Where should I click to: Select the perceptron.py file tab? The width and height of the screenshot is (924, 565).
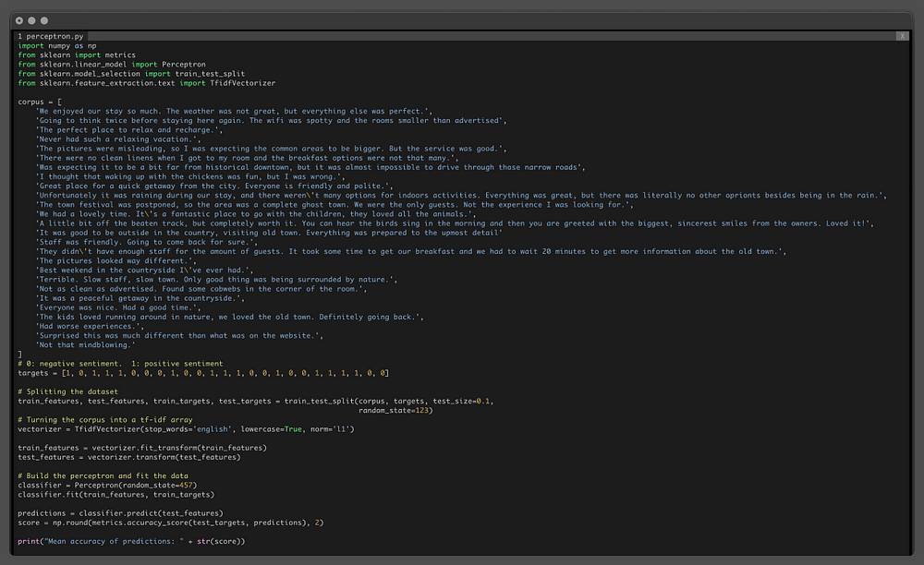[x=50, y=36]
